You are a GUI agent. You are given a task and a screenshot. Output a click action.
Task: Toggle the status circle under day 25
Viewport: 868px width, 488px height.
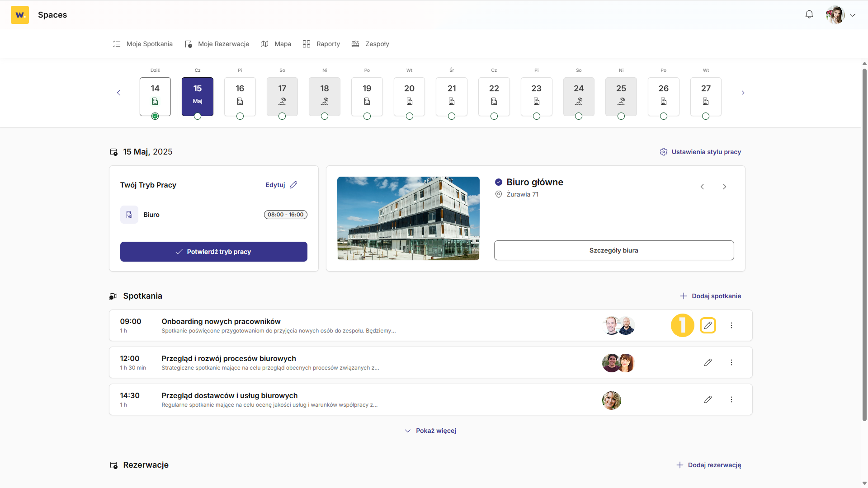[621, 116]
